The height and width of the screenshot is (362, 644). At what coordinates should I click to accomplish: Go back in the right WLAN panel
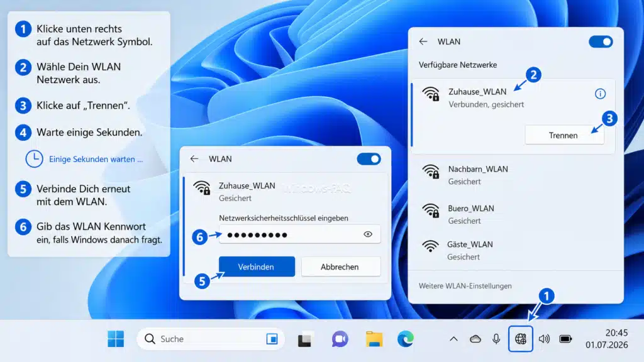pos(423,41)
